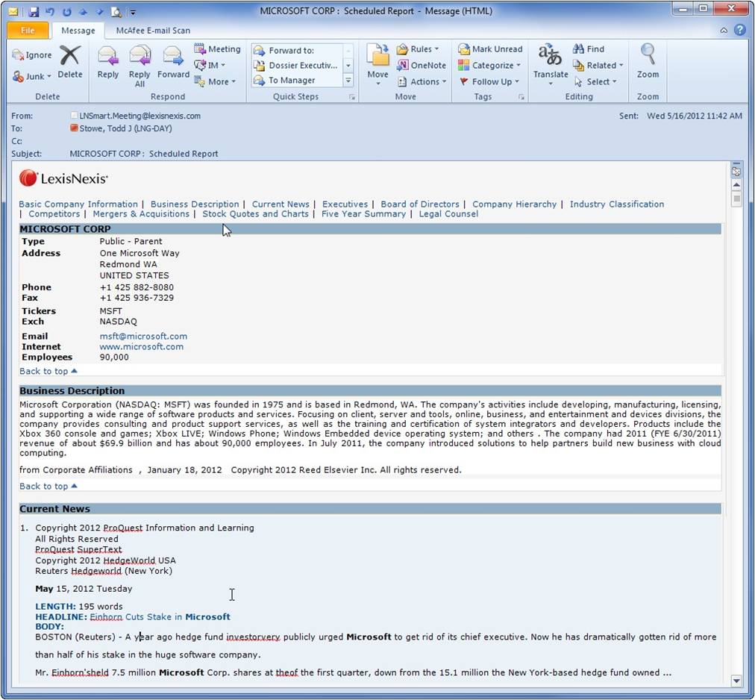Expand the Quick Steps gallery
The image size is (755, 700).
point(348,81)
